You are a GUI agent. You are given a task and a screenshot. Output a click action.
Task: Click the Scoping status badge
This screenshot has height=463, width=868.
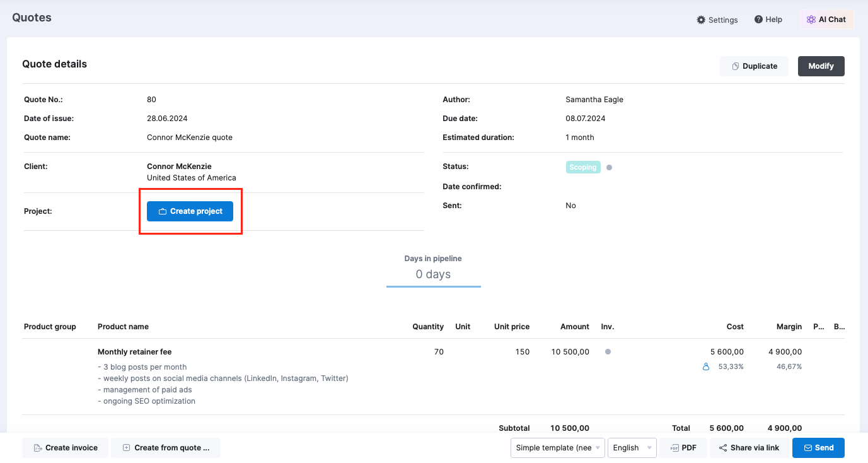(x=583, y=167)
